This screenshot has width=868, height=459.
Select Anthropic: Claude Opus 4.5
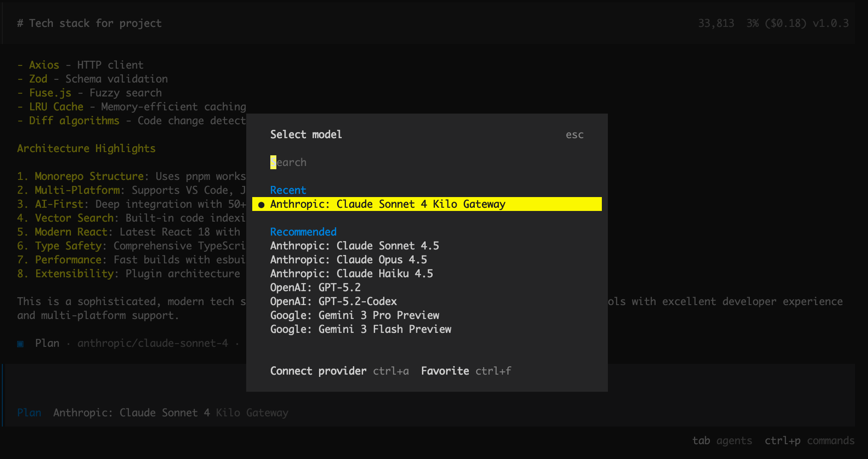pyautogui.click(x=349, y=260)
